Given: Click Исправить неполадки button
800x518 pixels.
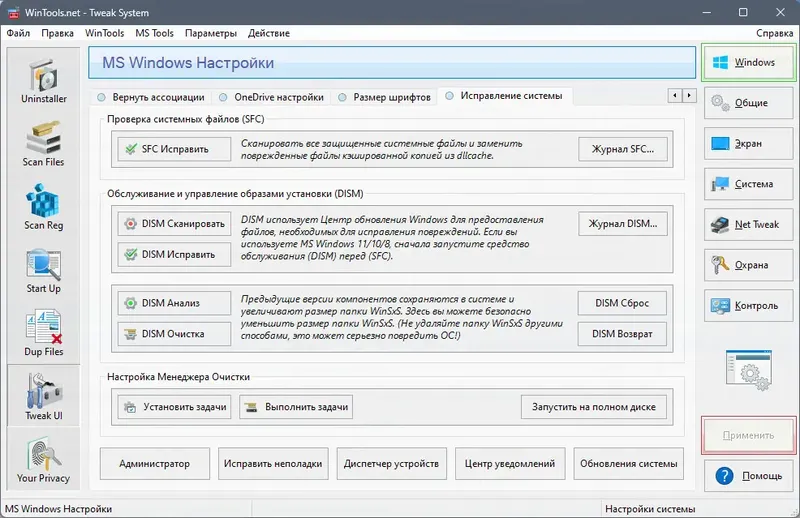Looking at the screenshot, I should click(x=273, y=463).
